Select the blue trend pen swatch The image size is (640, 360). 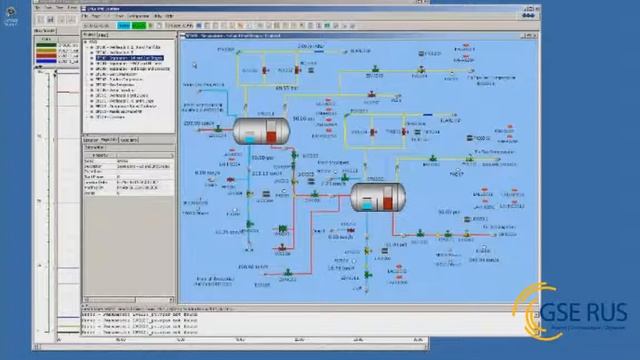[46, 61]
